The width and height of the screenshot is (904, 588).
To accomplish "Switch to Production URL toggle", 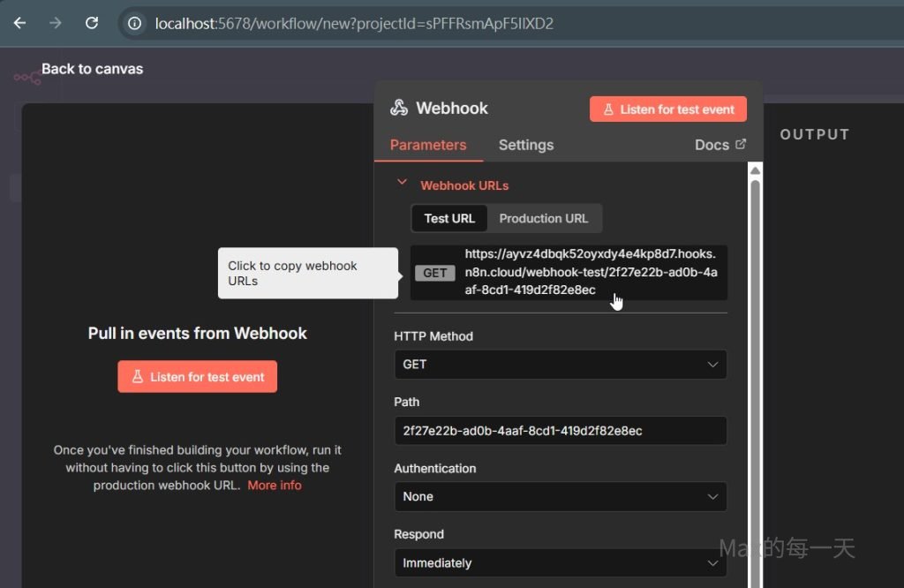I will pyautogui.click(x=544, y=218).
